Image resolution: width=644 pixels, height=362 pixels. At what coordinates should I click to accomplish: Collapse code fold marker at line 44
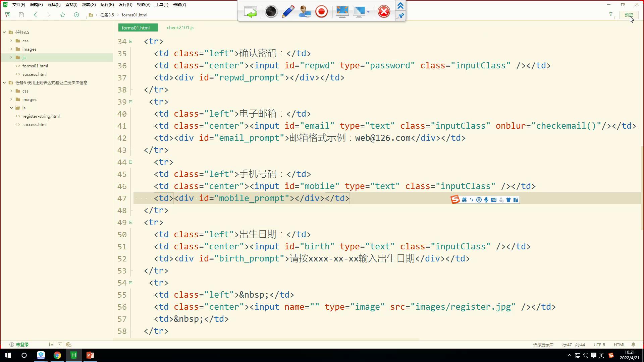pos(131,162)
